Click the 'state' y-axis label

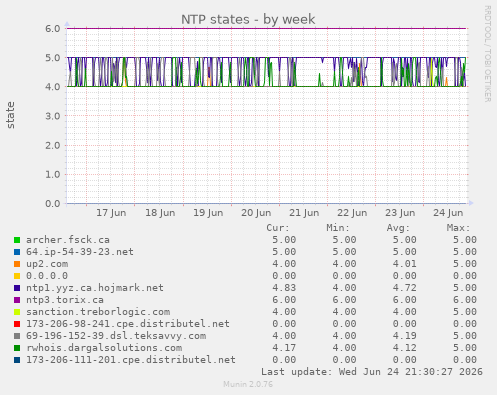pyautogui.click(x=11, y=115)
